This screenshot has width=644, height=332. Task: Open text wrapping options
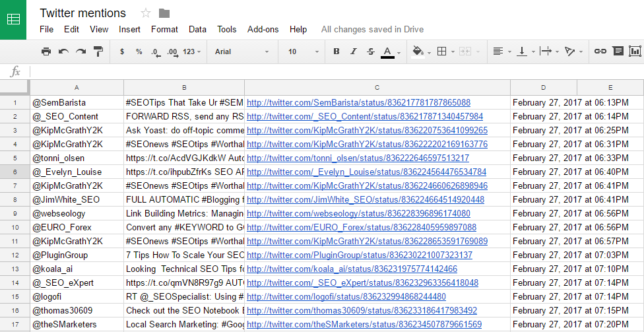click(x=546, y=51)
